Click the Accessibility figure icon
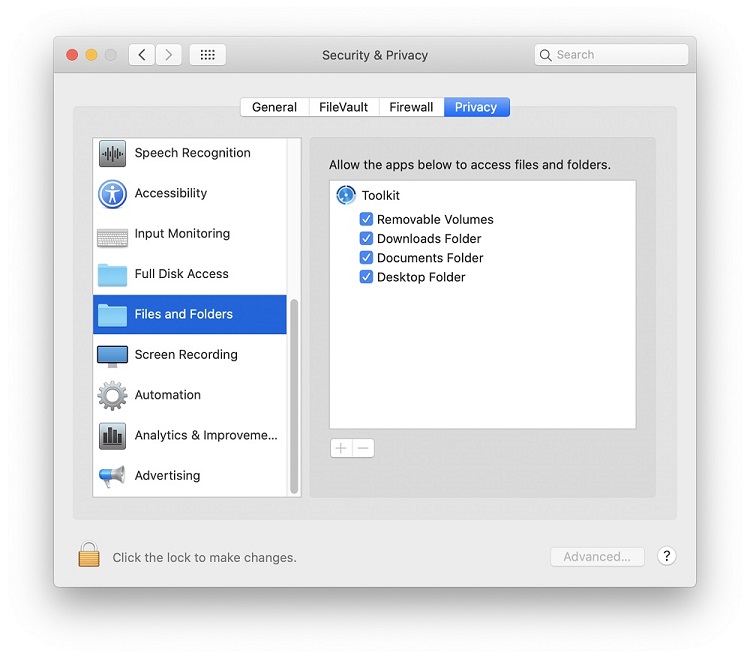The height and width of the screenshot is (658, 750). (x=112, y=194)
